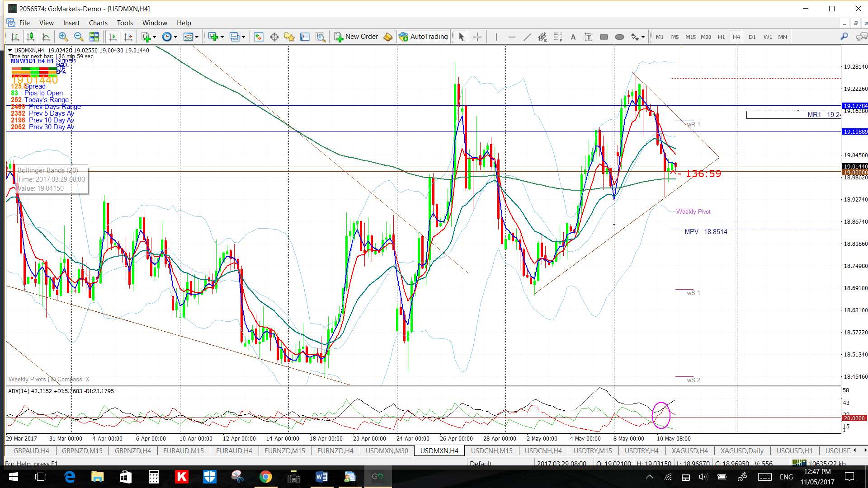The width and height of the screenshot is (868, 488).
Task: Switch chart to M1 timeframe
Action: click(660, 37)
